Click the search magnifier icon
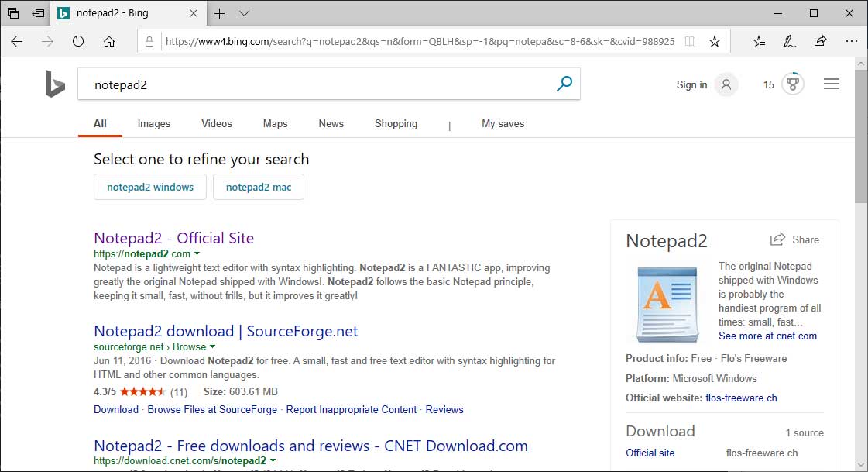The width and height of the screenshot is (868, 472). coord(564,84)
